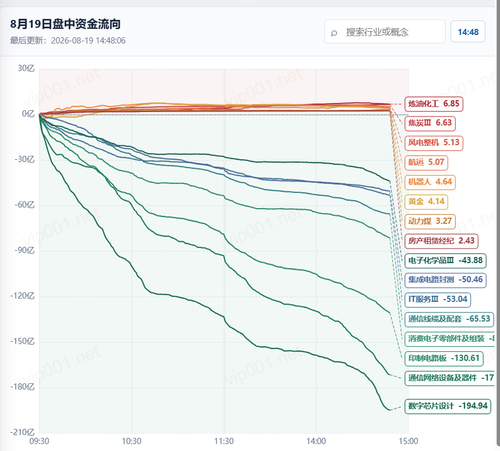Click the 09:30 x-axis time label

click(x=39, y=441)
